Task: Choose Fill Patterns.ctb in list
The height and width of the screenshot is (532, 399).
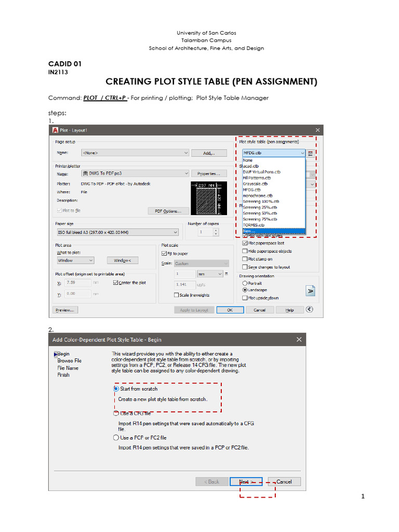Action: pyautogui.click(x=274, y=178)
